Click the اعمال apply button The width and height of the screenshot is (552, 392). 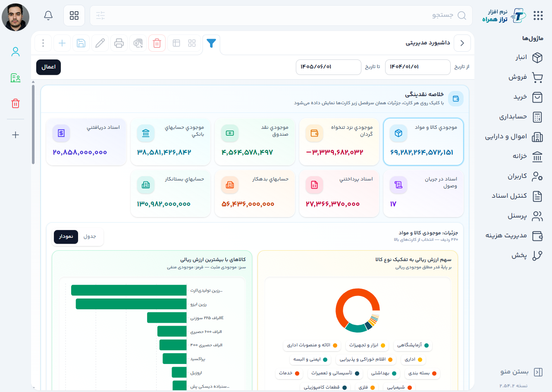[x=48, y=67]
